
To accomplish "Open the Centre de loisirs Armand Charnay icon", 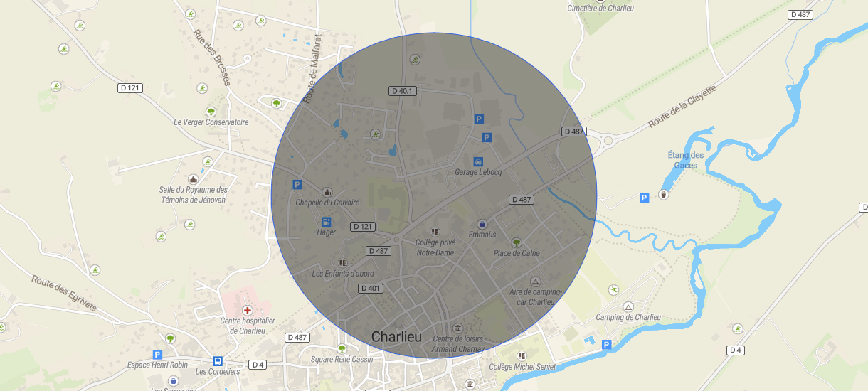I will 457,328.
